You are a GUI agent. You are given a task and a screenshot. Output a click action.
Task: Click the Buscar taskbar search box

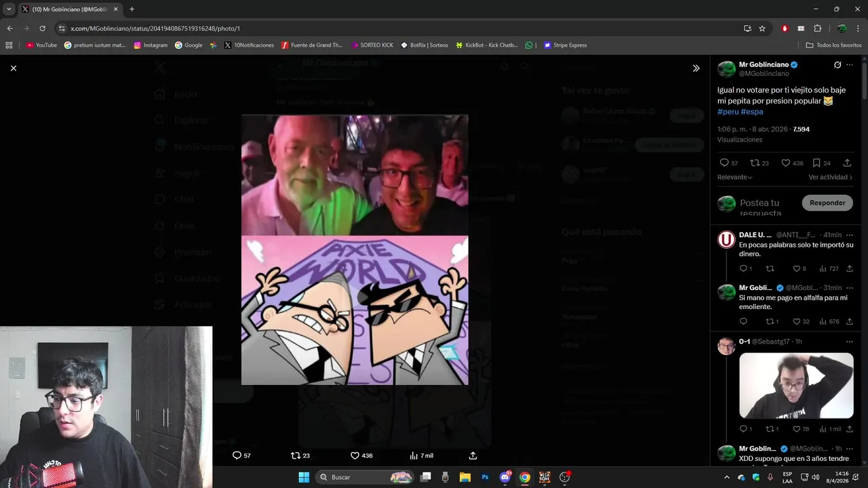pyautogui.click(x=365, y=477)
